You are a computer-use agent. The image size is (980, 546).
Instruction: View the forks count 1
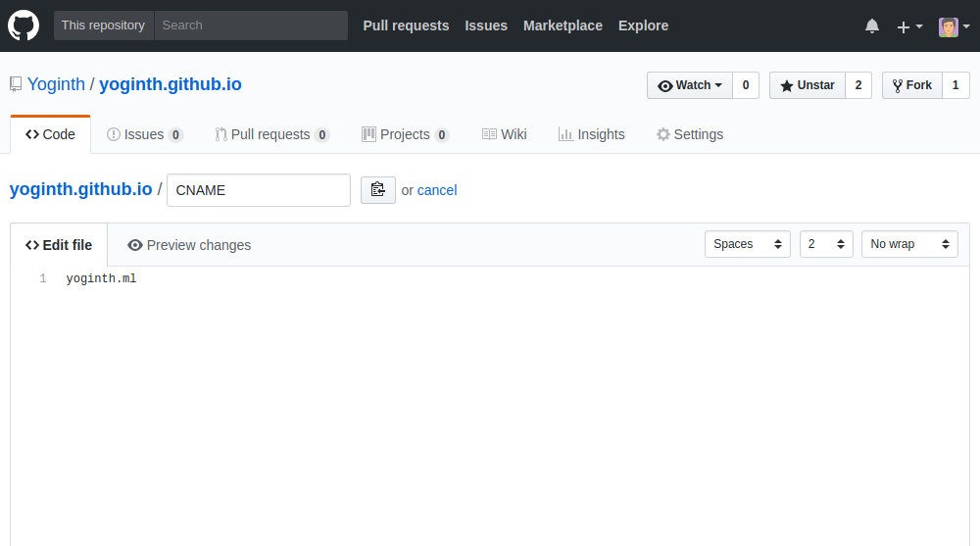coord(955,85)
